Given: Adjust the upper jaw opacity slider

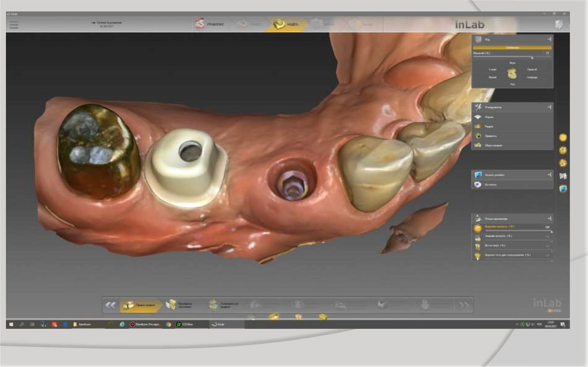Looking at the screenshot, I should 519,231.
